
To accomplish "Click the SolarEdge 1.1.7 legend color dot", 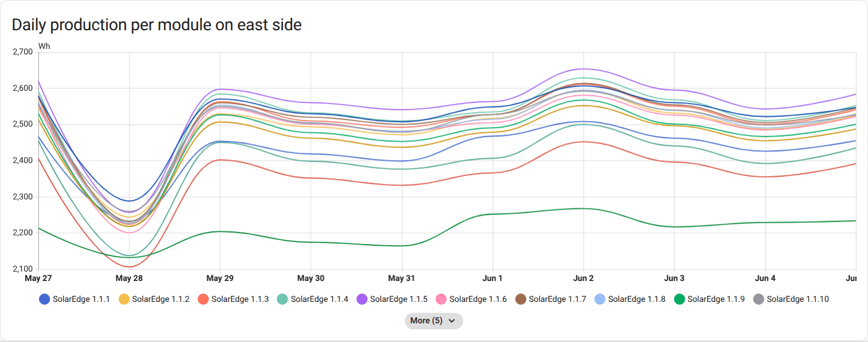I will click(x=520, y=299).
